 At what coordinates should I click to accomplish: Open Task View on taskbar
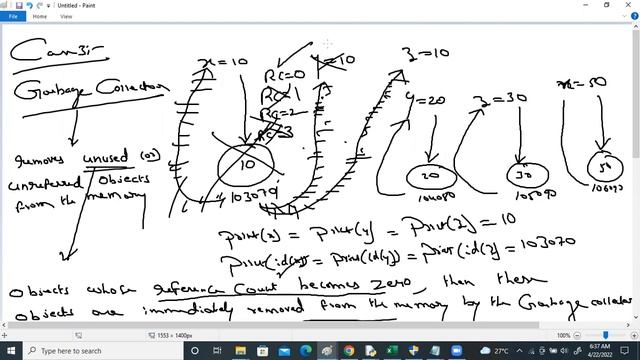[217, 351]
